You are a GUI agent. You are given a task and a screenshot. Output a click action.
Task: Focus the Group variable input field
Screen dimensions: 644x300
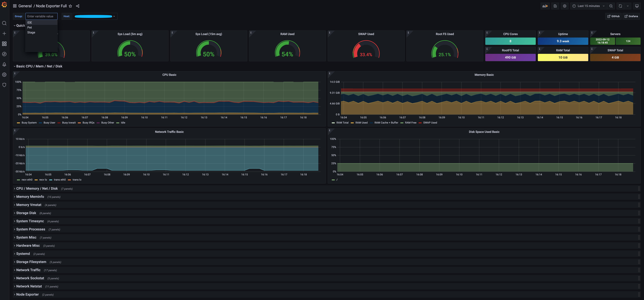[x=41, y=16]
